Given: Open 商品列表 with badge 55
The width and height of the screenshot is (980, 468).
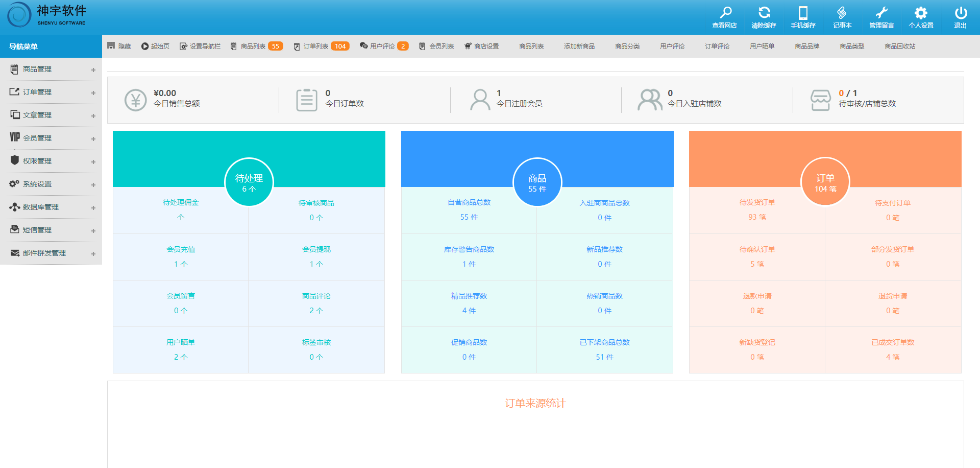Looking at the screenshot, I should (257, 46).
